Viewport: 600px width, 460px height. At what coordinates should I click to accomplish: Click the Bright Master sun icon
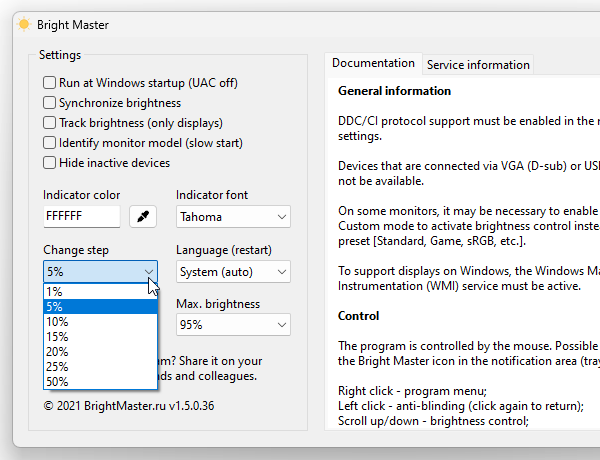tap(24, 24)
